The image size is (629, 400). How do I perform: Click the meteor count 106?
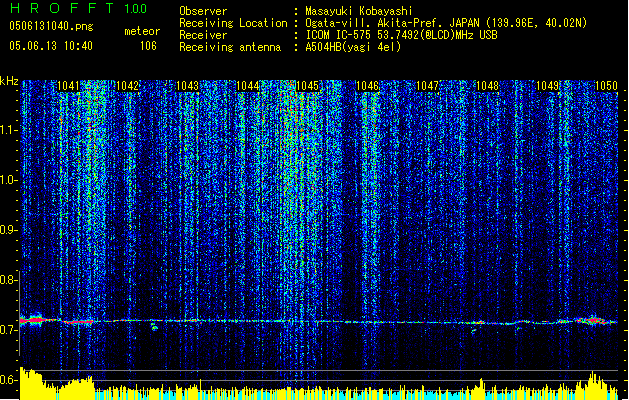(148, 46)
